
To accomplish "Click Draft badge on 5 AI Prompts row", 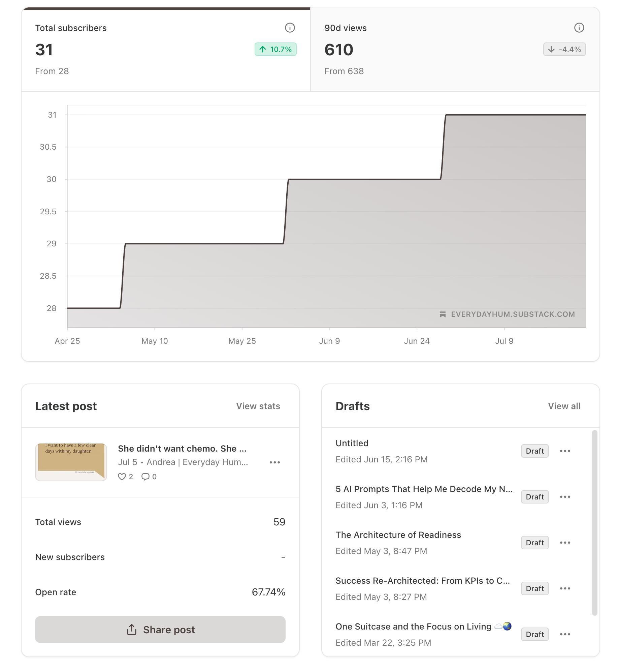I will (x=535, y=497).
